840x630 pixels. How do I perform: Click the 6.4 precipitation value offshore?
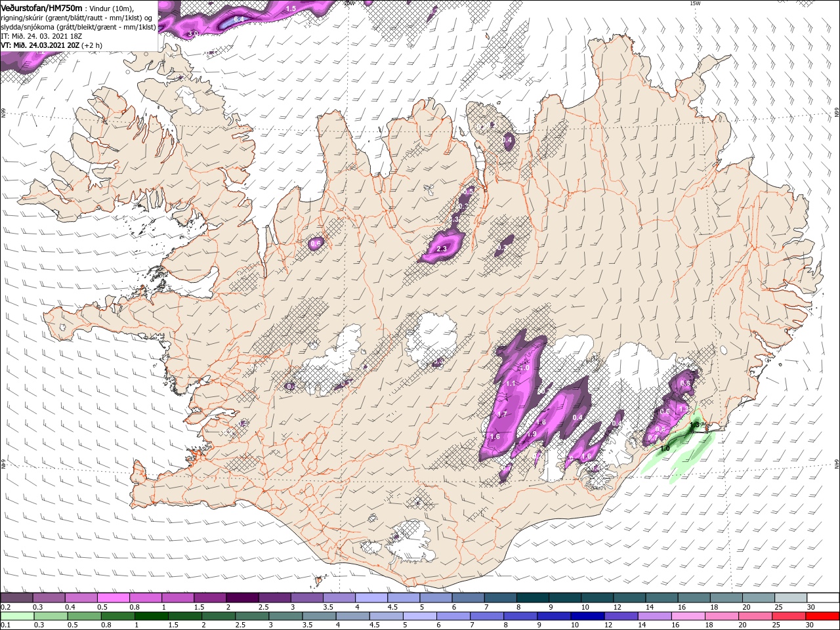point(239,20)
